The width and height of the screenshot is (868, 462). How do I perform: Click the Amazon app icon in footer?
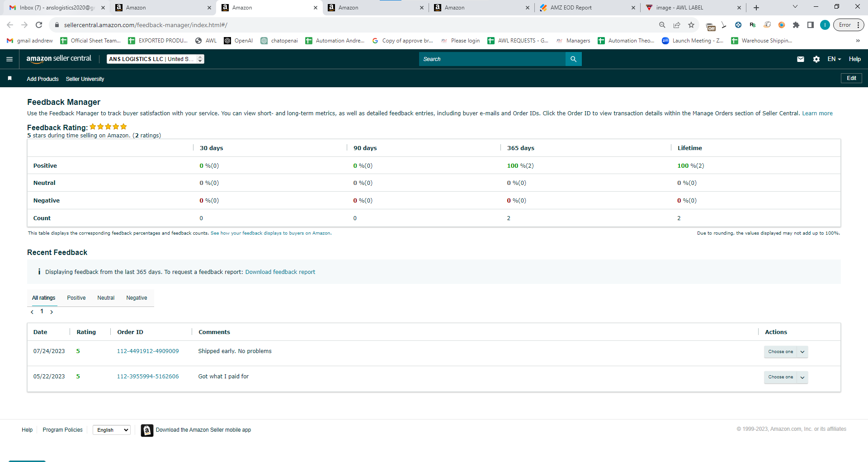pos(147,430)
